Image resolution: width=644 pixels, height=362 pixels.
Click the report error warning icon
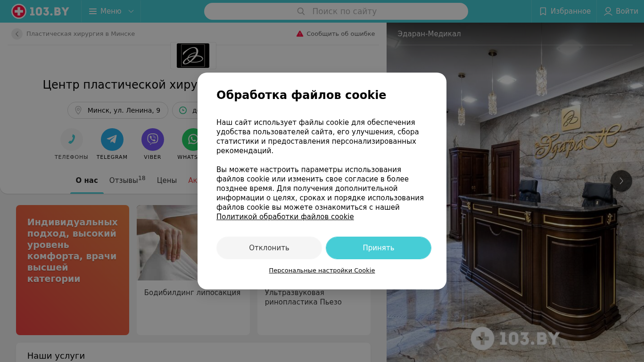[x=300, y=34]
